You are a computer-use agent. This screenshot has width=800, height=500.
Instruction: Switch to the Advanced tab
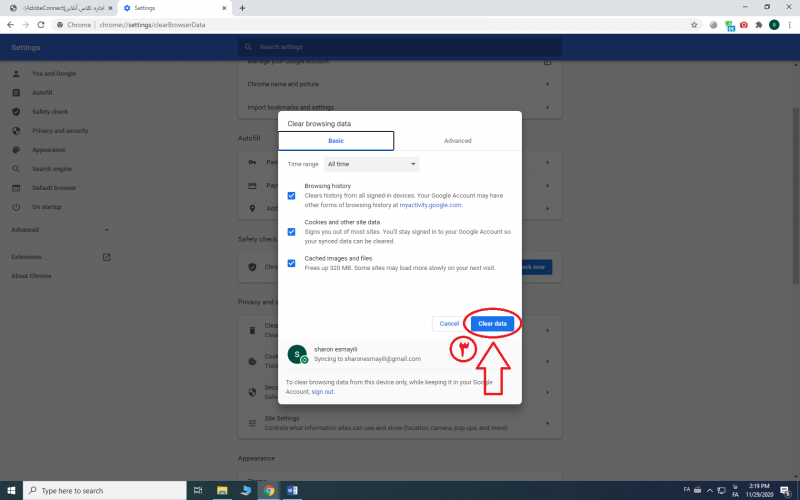click(457, 141)
